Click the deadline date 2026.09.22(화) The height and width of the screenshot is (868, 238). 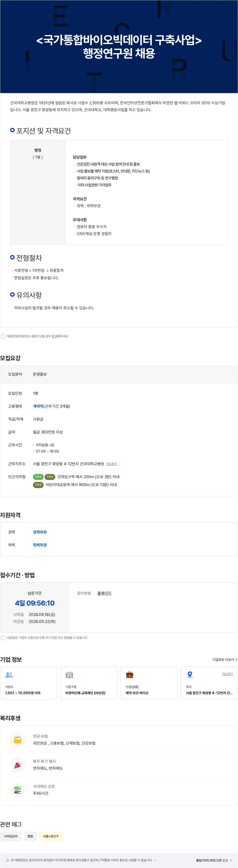(42, 621)
